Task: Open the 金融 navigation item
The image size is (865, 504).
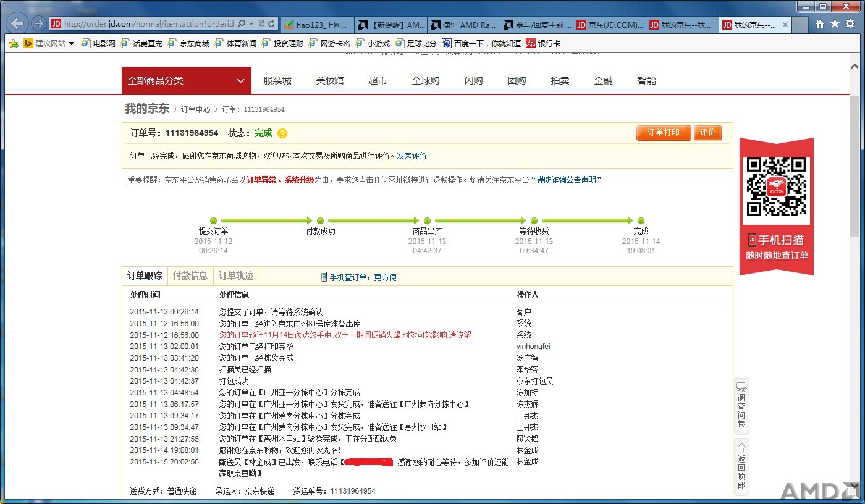Action: tap(603, 80)
